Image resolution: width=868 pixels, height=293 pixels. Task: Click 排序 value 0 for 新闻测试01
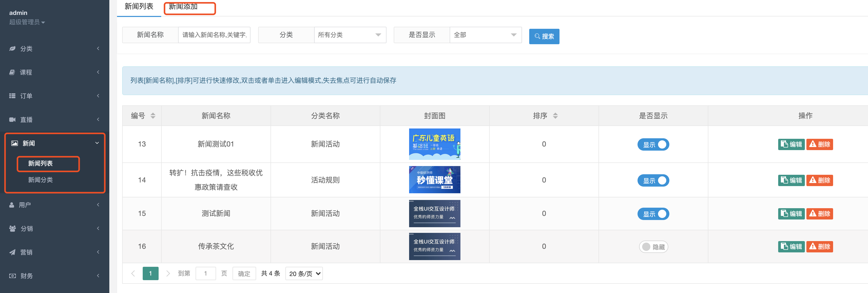click(544, 144)
